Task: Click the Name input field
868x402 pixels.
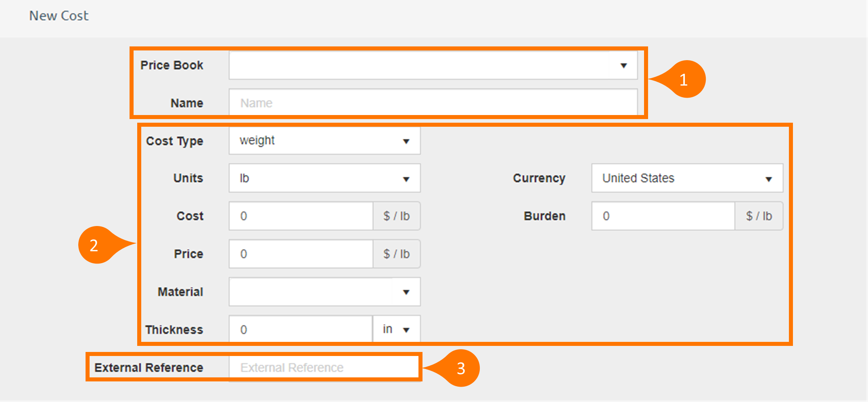Action: click(433, 103)
